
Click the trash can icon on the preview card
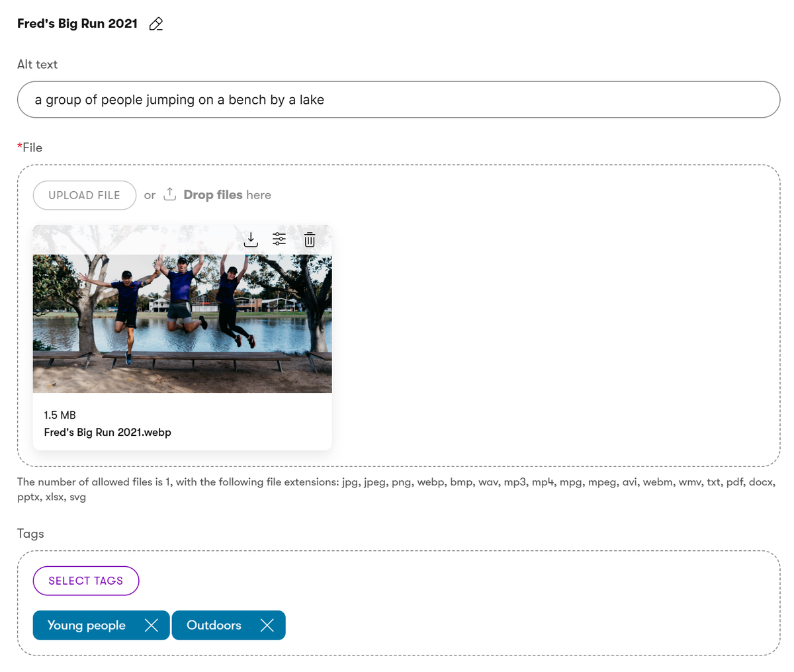[309, 239]
